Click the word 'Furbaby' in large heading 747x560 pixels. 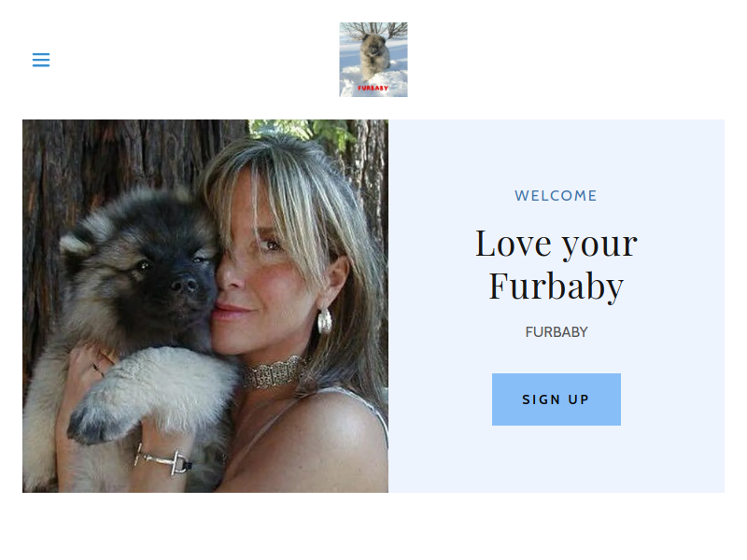point(556,287)
